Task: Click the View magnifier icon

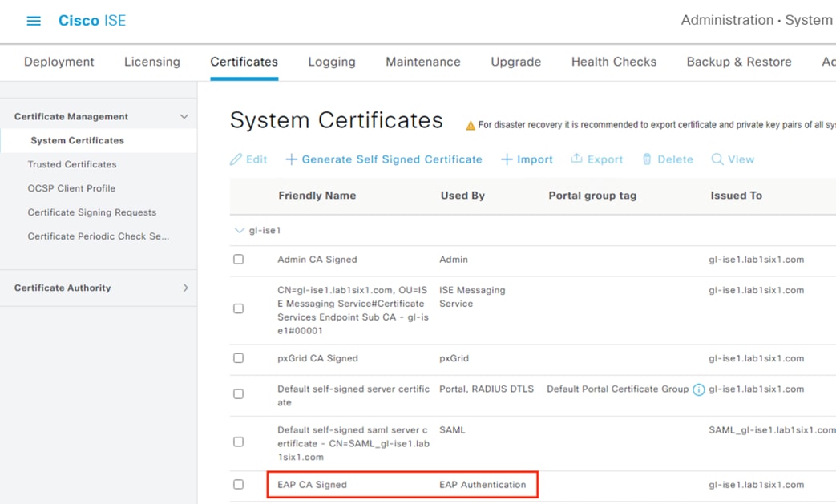Action: tap(717, 159)
